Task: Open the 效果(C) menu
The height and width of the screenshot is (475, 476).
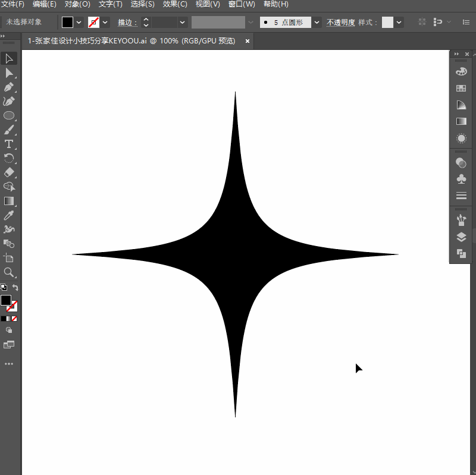Action: pyautogui.click(x=175, y=4)
